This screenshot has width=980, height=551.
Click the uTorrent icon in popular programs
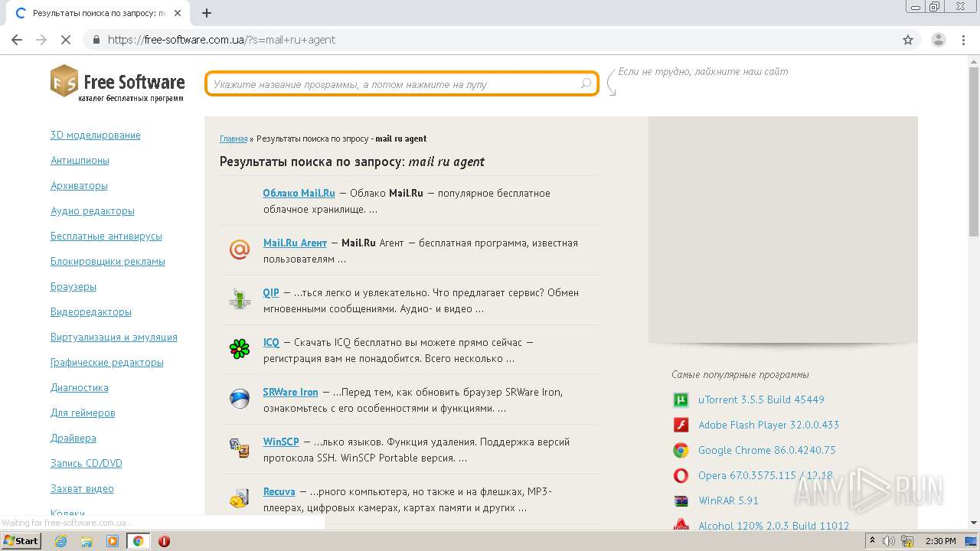[x=681, y=399]
